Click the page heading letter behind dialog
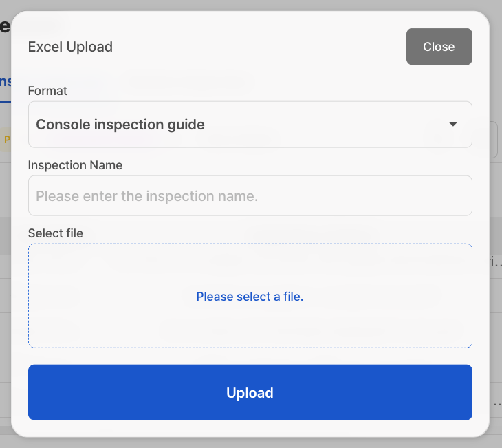502x448 pixels. tap(4, 26)
